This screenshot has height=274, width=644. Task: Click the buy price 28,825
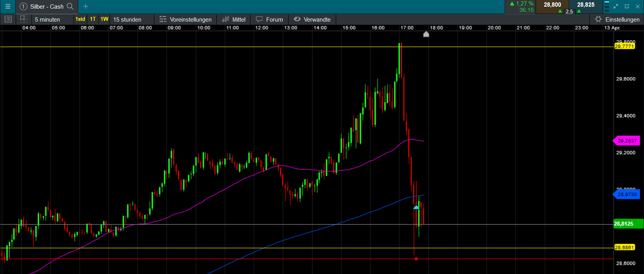(586, 5)
